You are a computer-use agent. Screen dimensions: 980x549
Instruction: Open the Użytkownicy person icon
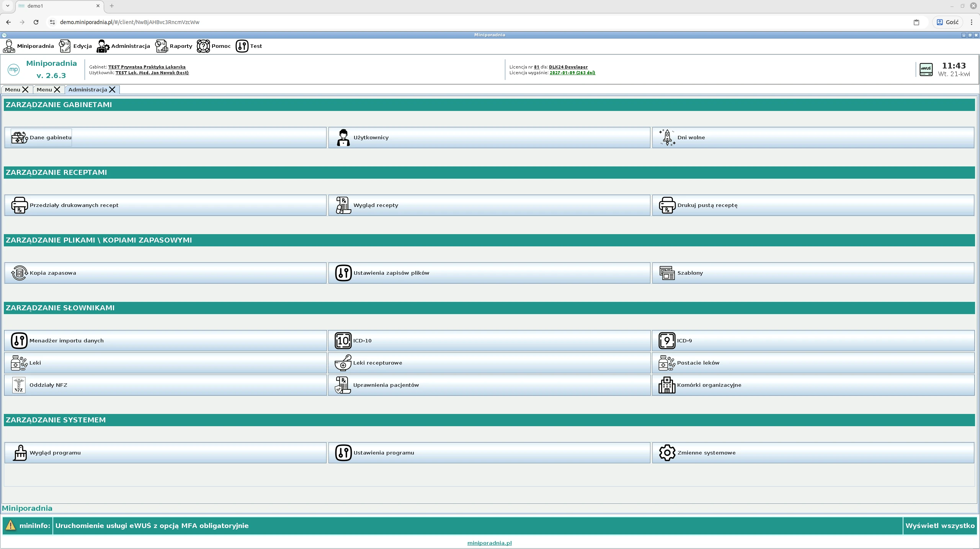[x=343, y=137]
